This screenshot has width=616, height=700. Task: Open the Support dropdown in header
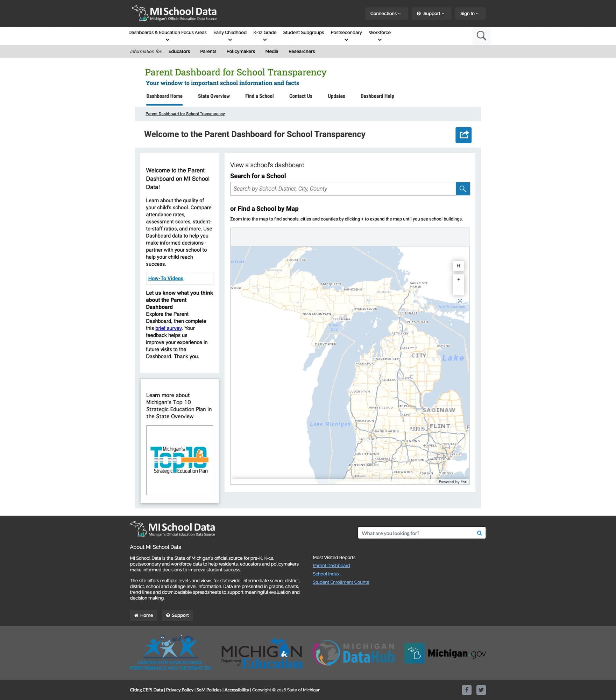point(431,13)
